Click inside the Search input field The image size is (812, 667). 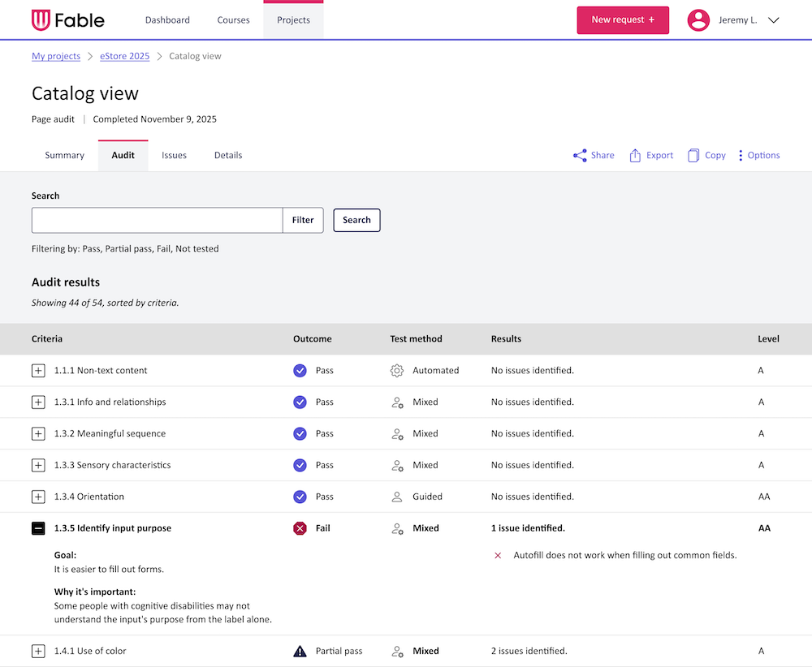[x=157, y=219]
